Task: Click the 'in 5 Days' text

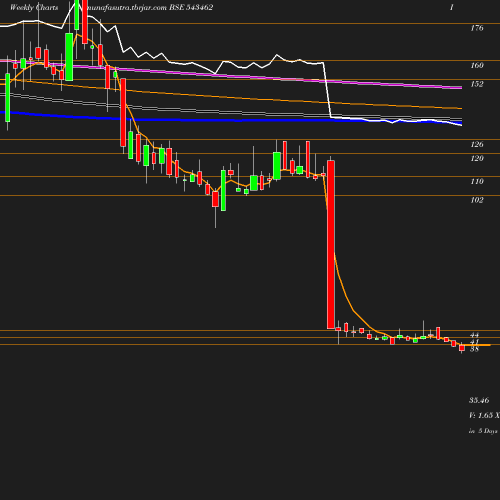Action: point(483,431)
